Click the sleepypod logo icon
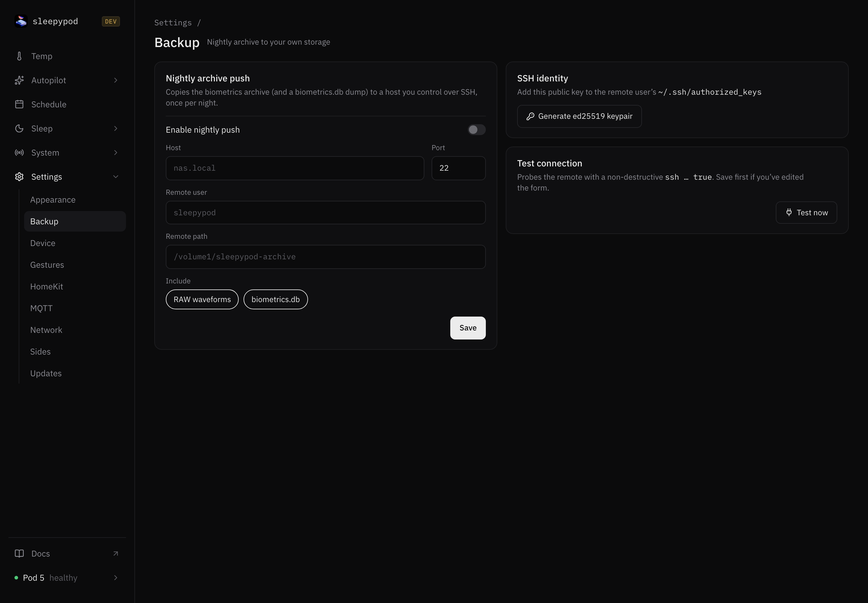Image resolution: width=868 pixels, height=603 pixels. 21,21
